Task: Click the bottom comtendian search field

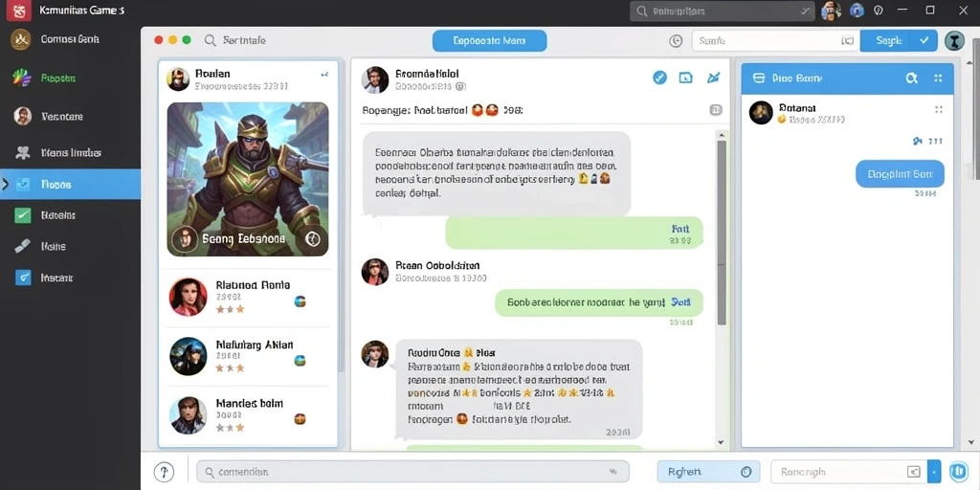Action: click(x=412, y=472)
